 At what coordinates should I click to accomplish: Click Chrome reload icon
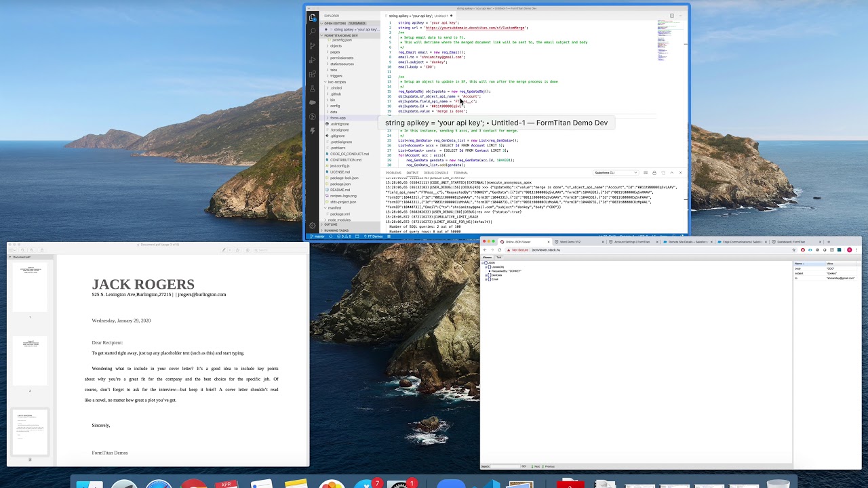coord(500,250)
